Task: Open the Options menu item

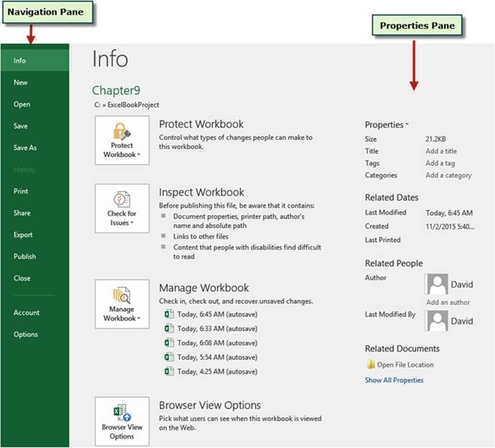Action: tap(25, 335)
